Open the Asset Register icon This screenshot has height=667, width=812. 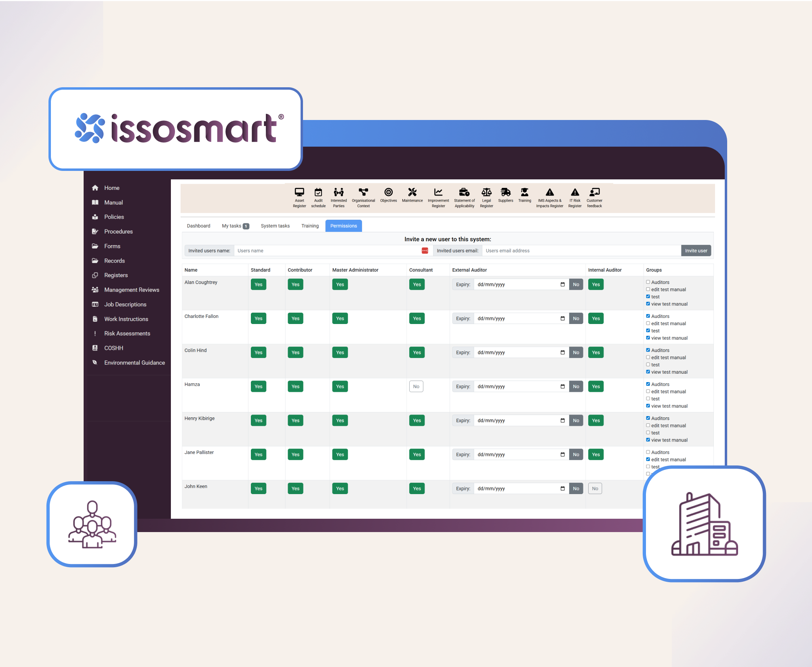(x=299, y=193)
